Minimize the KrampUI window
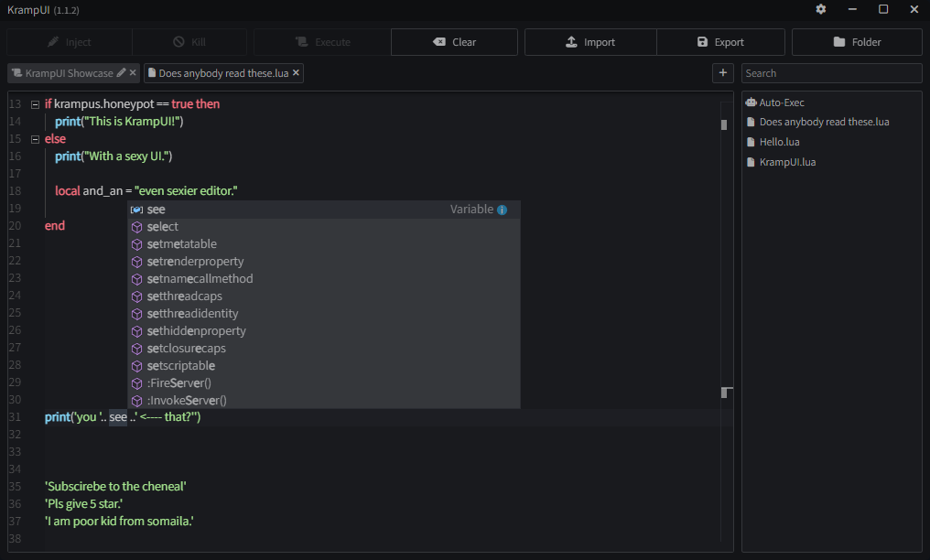Image resolution: width=930 pixels, height=560 pixels. point(852,9)
